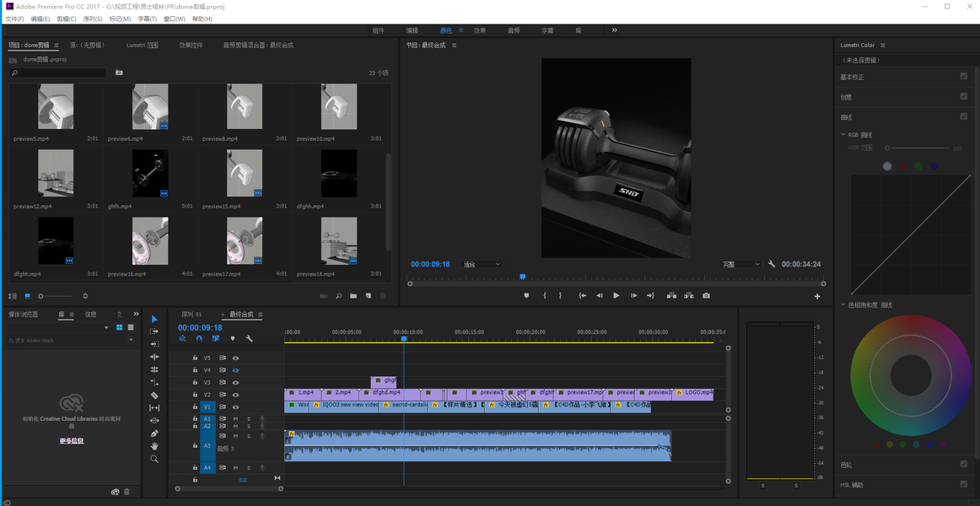Open the 窗口(W) menu
The width and height of the screenshot is (980, 506).
coord(175,19)
